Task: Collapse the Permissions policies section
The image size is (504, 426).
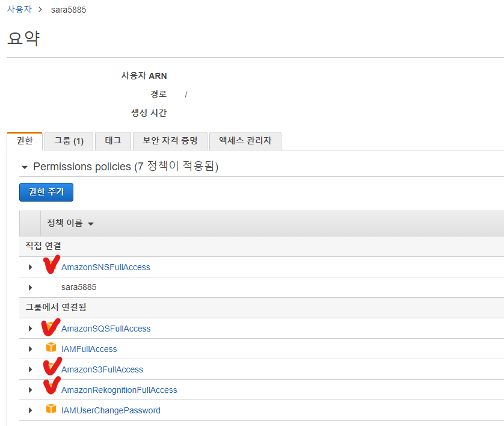Action: tap(25, 167)
